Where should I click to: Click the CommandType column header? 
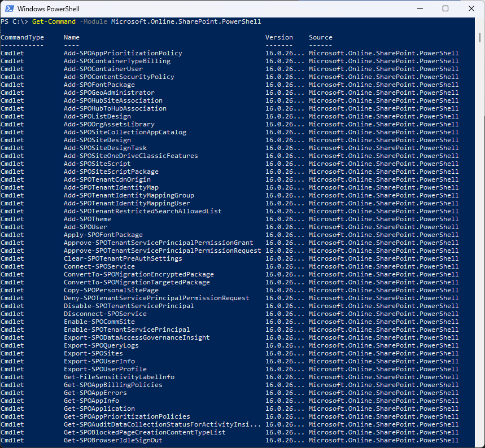click(22, 37)
